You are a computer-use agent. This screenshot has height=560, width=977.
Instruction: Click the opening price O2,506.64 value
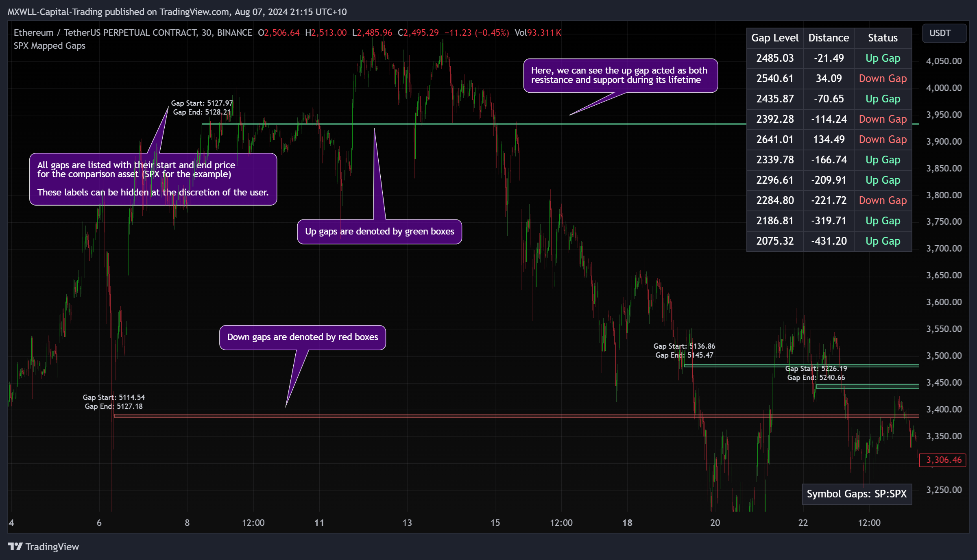[279, 33]
